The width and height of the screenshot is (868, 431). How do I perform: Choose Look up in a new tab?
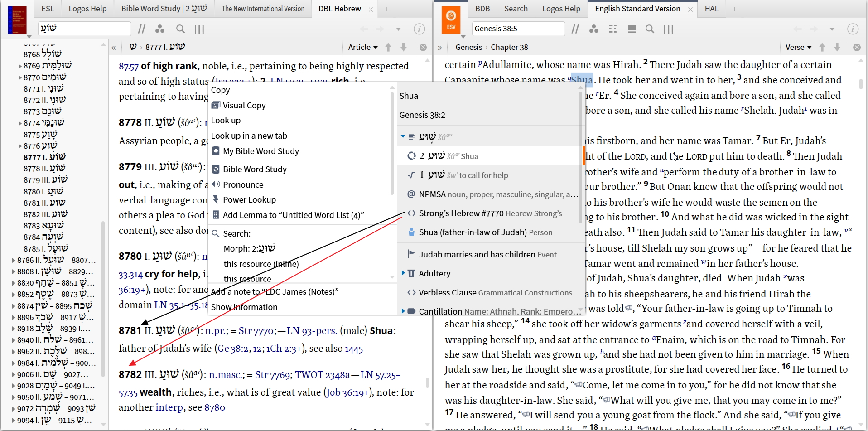(x=249, y=136)
